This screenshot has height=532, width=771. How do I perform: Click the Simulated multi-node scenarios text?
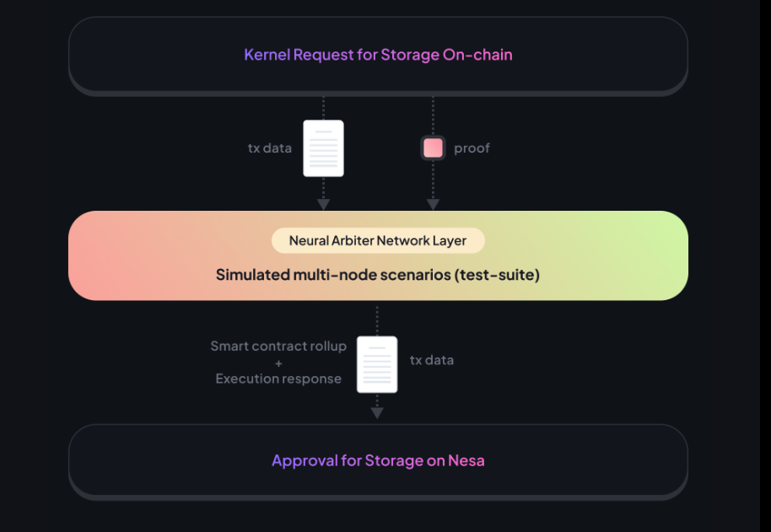click(x=378, y=275)
